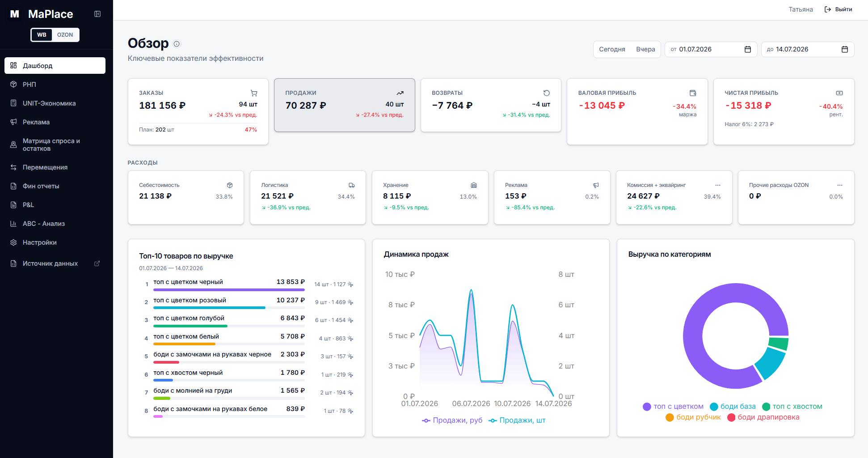Toggle the 'Продажи, руб' chart series legend

pyautogui.click(x=452, y=420)
